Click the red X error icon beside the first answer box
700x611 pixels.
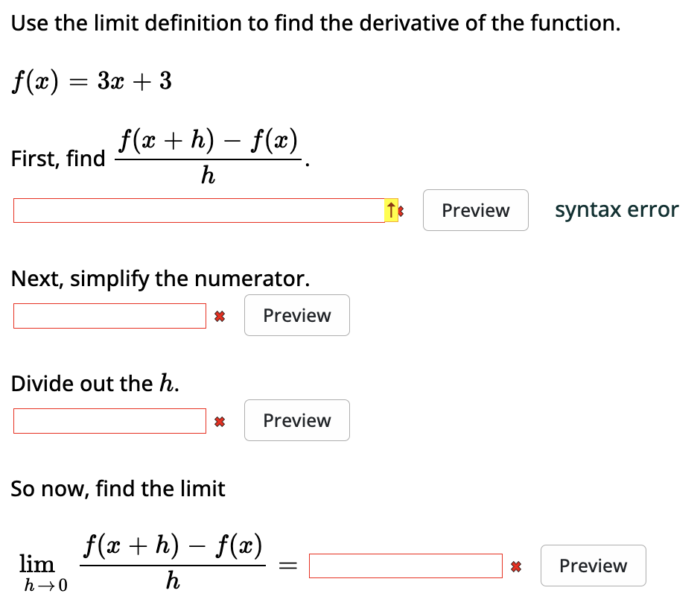pyautogui.click(x=399, y=211)
